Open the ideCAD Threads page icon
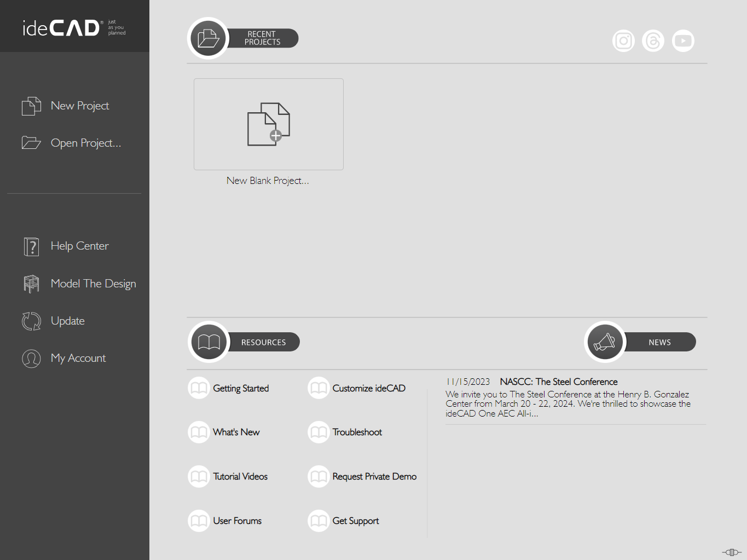The width and height of the screenshot is (747, 560). (653, 41)
